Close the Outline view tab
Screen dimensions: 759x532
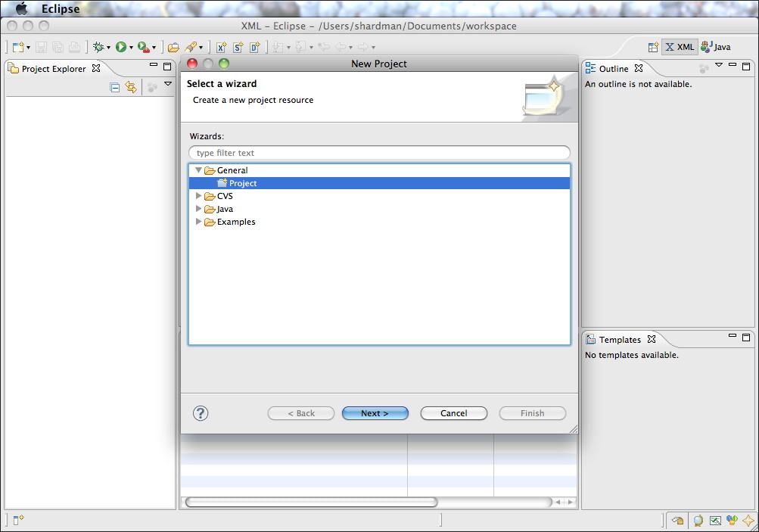pyautogui.click(x=639, y=68)
